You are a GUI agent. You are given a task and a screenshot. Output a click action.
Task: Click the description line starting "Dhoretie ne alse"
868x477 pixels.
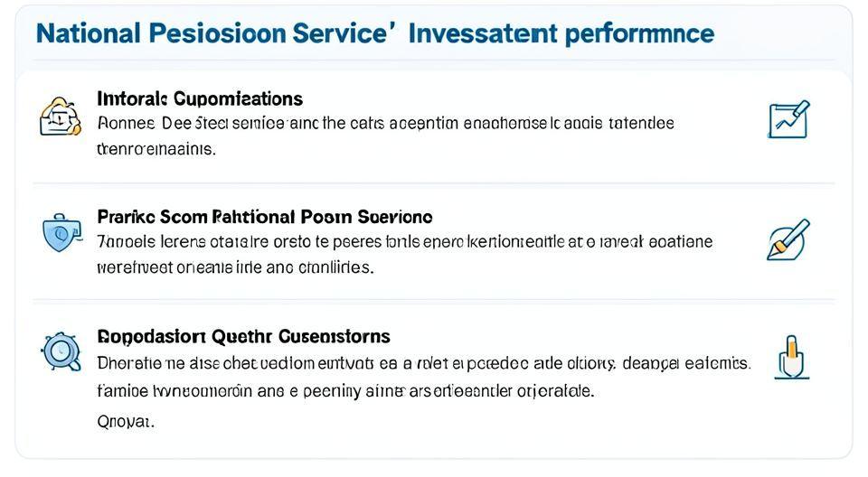coord(422,363)
